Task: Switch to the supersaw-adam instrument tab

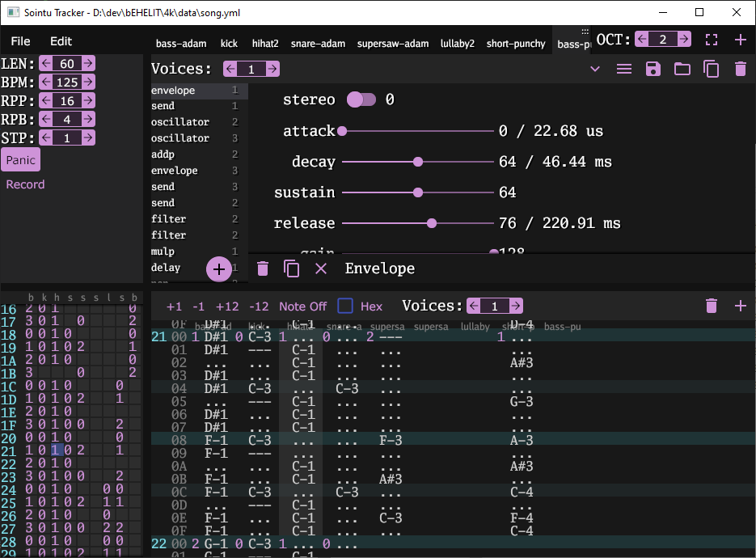Action: pyautogui.click(x=393, y=44)
